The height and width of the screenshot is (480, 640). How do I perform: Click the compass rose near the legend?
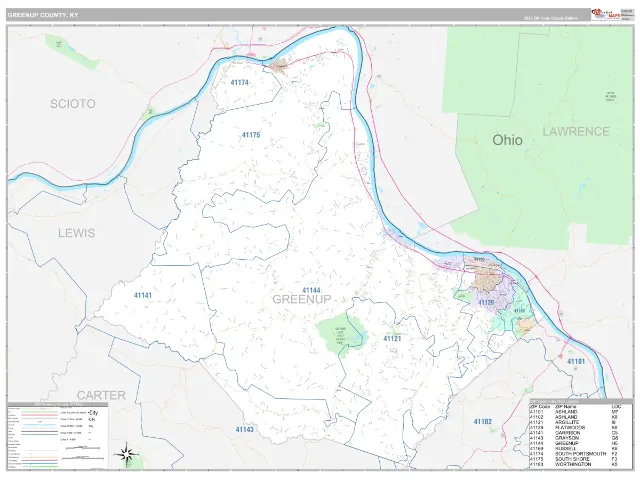(x=127, y=454)
